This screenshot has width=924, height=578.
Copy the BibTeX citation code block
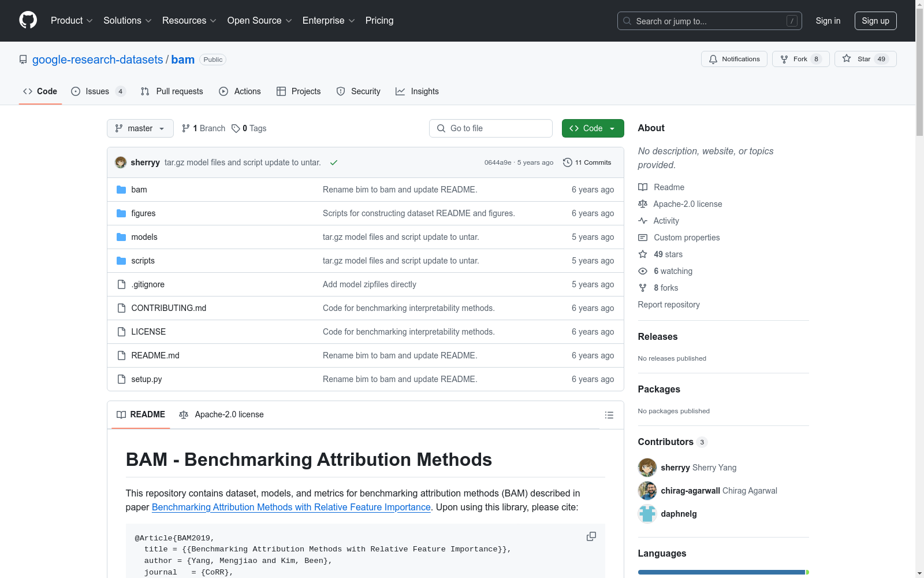tap(591, 536)
